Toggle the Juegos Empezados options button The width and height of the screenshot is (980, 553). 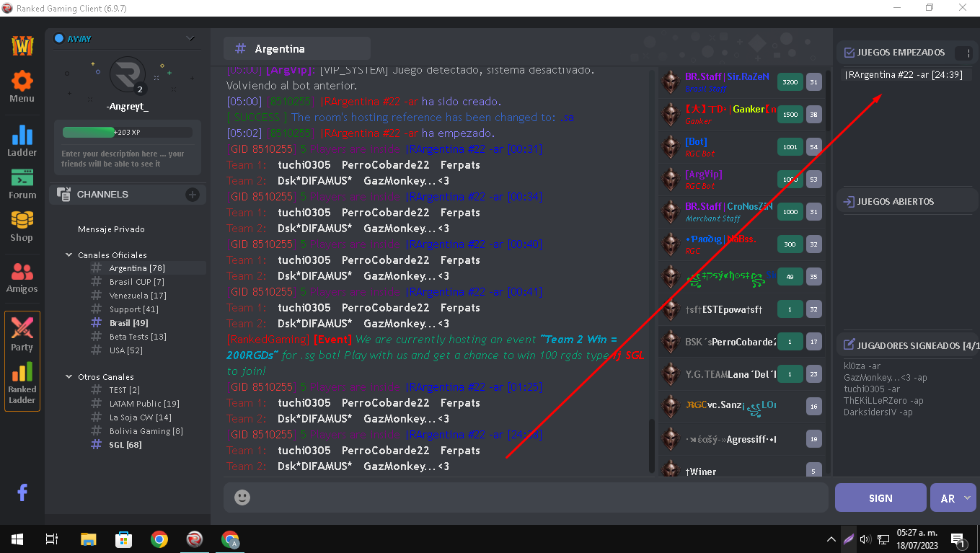coord(963,53)
